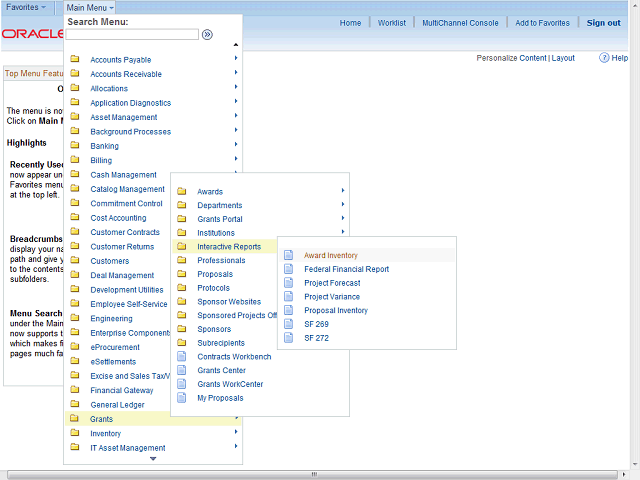Expand the Inventory submenu arrow
Screen dimensions: 640x480
pos(236,432)
